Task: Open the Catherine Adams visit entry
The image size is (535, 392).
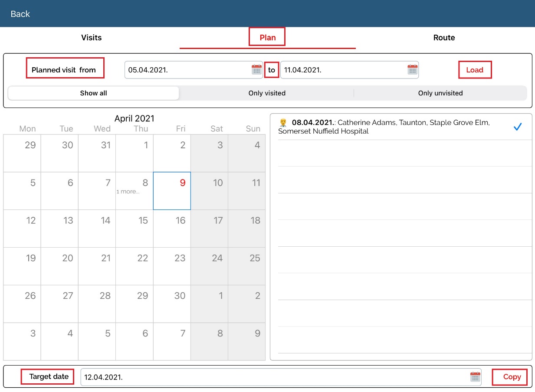Action: [391, 127]
